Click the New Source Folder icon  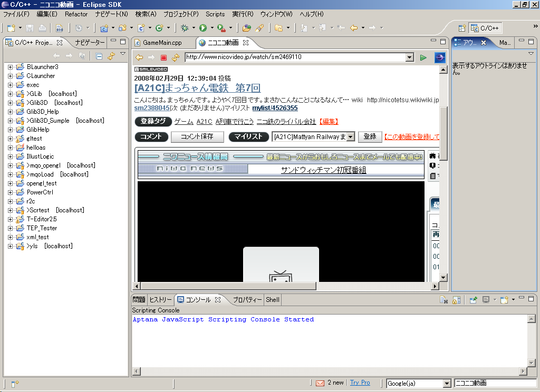122,28
